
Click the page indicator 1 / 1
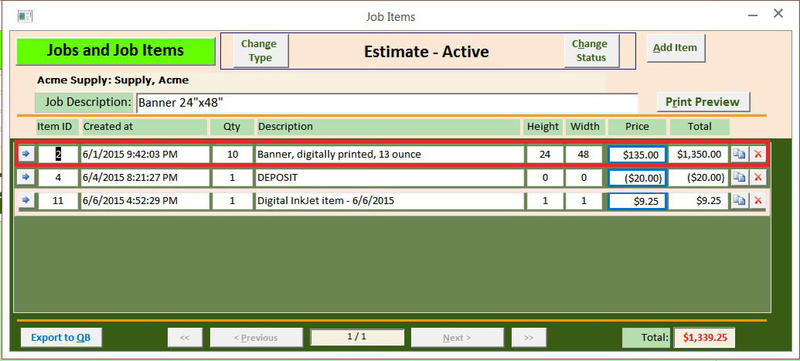357,337
